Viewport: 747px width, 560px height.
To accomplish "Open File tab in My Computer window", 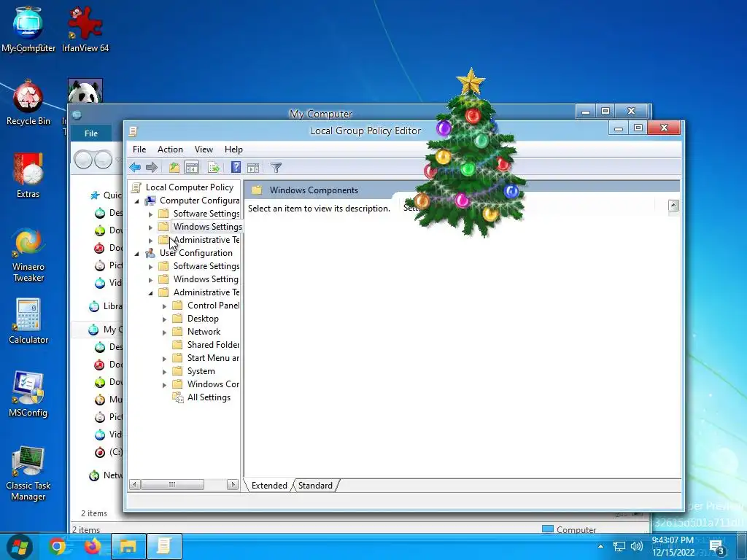I will pyautogui.click(x=91, y=133).
